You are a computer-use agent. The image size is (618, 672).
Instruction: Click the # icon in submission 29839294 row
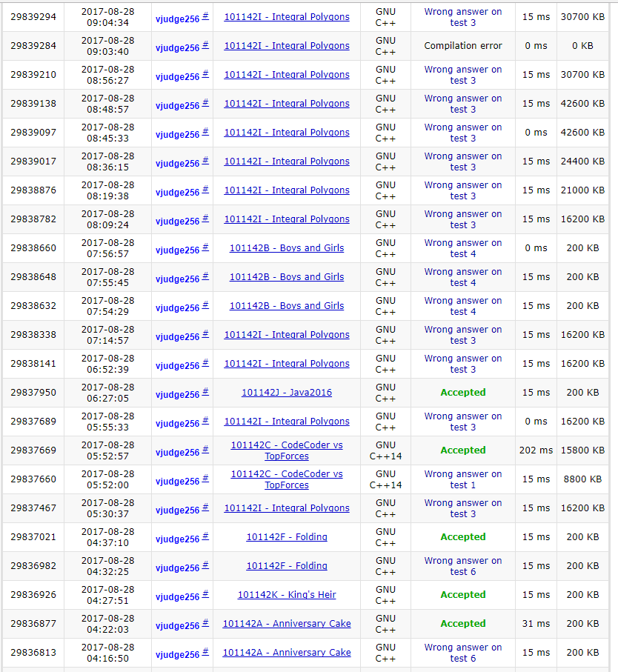pyautogui.click(x=205, y=16)
